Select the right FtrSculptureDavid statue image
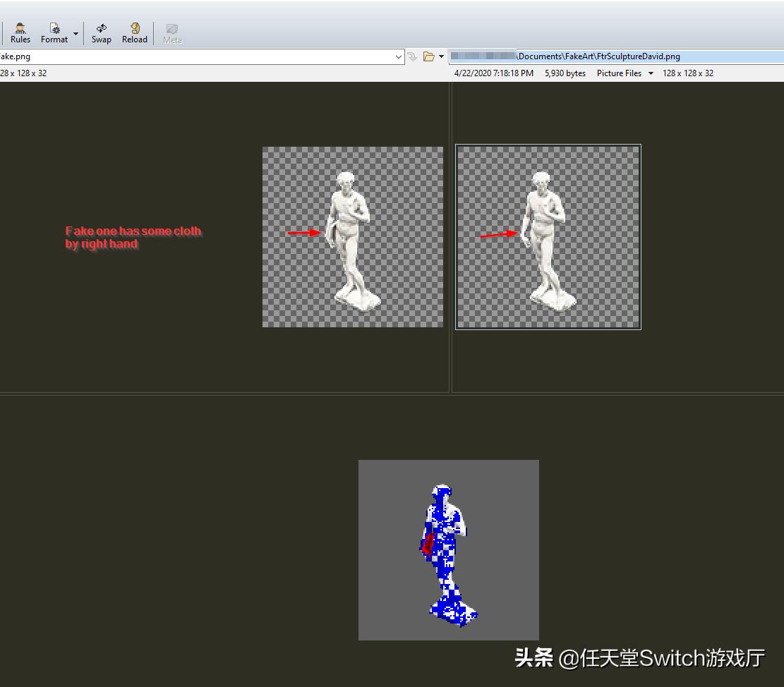This screenshot has height=687, width=784. point(548,237)
